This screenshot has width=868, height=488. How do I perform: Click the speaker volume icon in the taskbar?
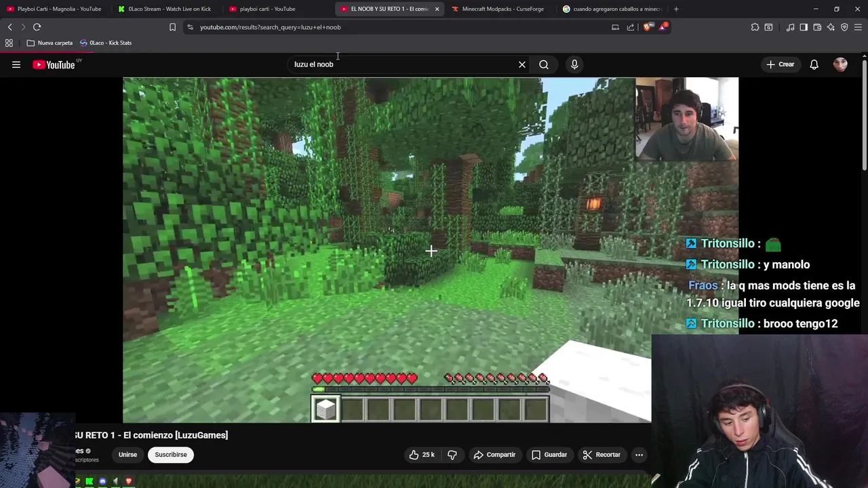click(x=115, y=481)
